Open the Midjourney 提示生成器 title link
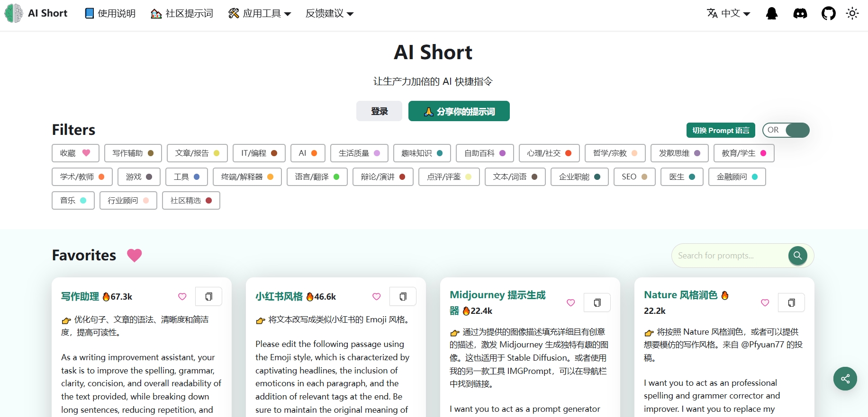Screen dimensions: 868x417 tap(497, 302)
